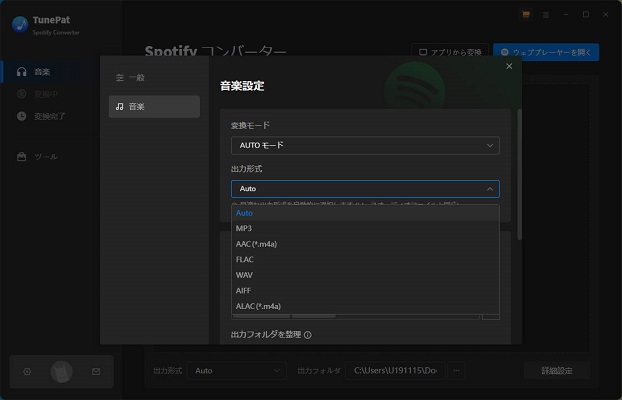Open the bottom bar 出力形式 Auto dropdown
The image size is (622, 400).
click(237, 371)
